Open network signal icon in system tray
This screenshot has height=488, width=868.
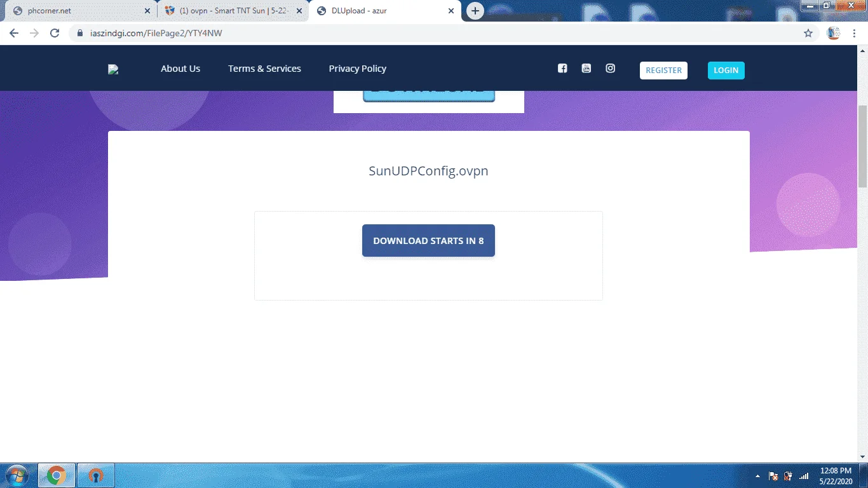coord(804,476)
